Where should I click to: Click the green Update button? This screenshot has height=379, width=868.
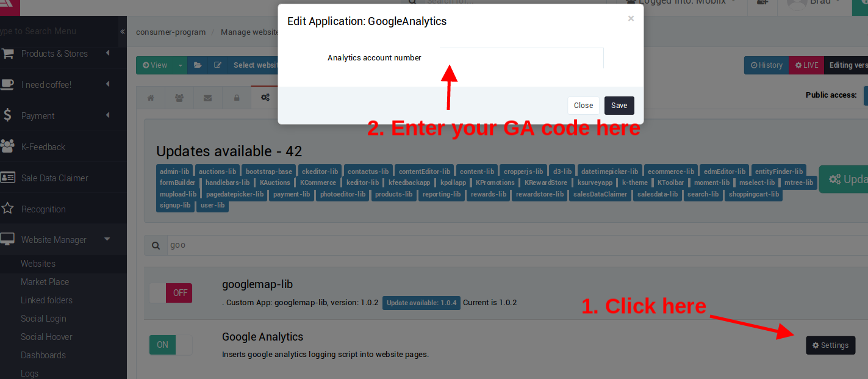844,179
